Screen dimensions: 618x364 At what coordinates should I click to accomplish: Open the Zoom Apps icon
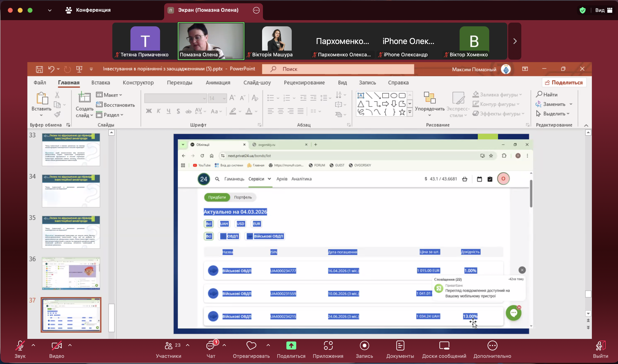coord(328,346)
